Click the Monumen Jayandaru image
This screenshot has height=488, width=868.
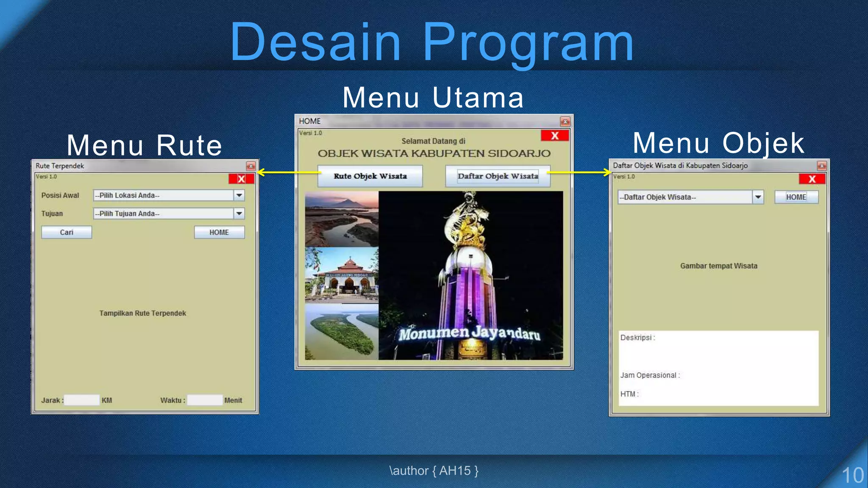coord(470,275)
